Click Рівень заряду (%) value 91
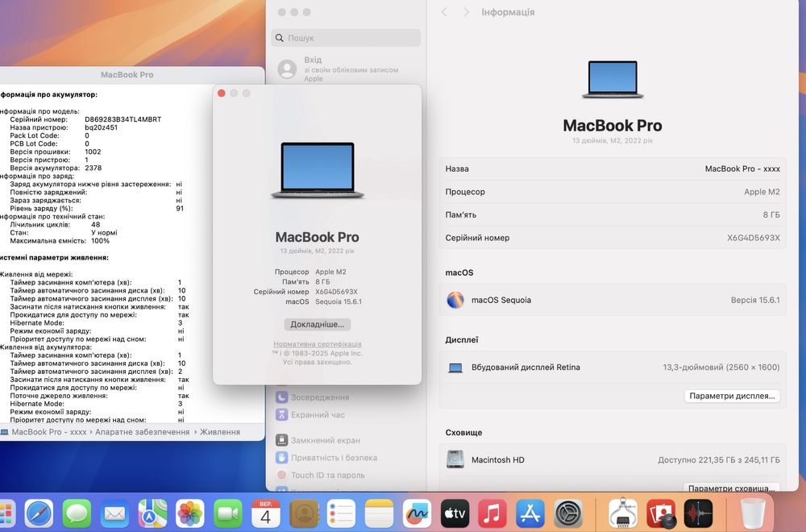The image size is (806, 532). pyautogui.click(x=180, y=208)
